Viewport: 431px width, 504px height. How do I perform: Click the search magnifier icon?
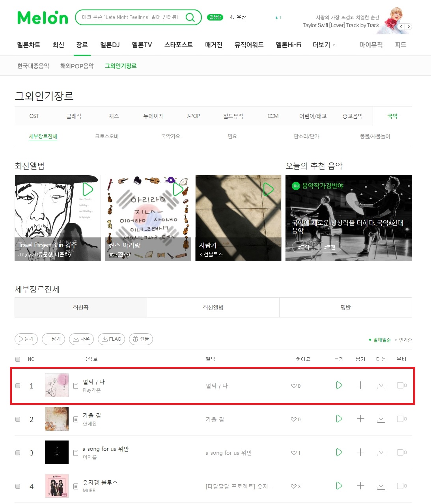190,17
